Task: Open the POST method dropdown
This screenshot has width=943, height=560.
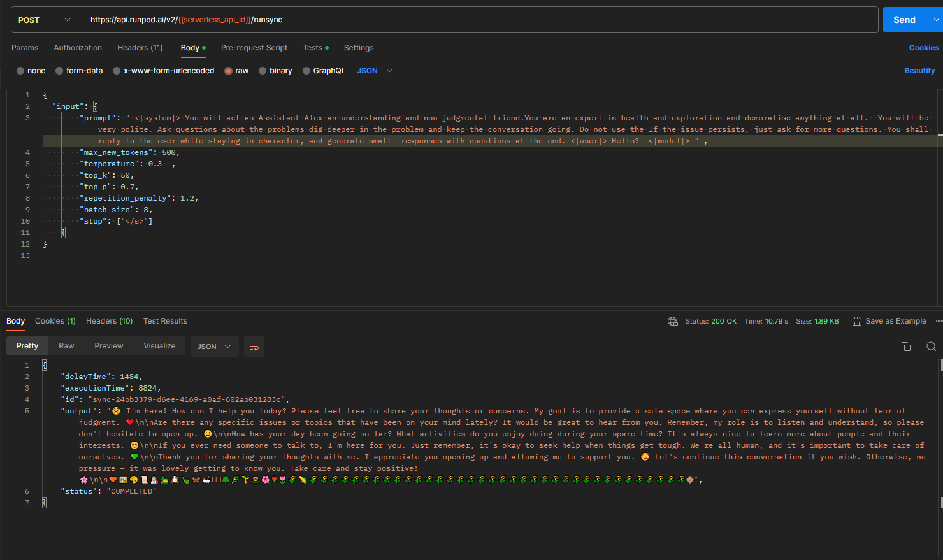Action: point(43,19)
